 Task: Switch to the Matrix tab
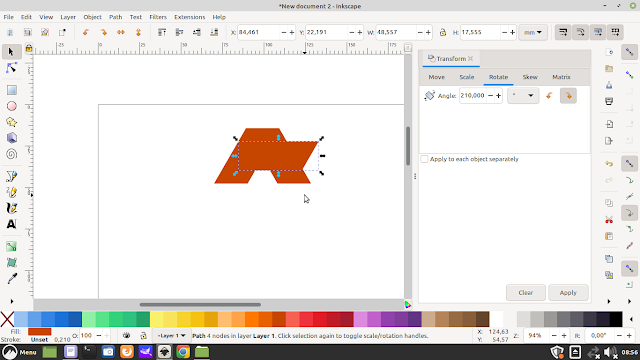[x=561, y=77]
